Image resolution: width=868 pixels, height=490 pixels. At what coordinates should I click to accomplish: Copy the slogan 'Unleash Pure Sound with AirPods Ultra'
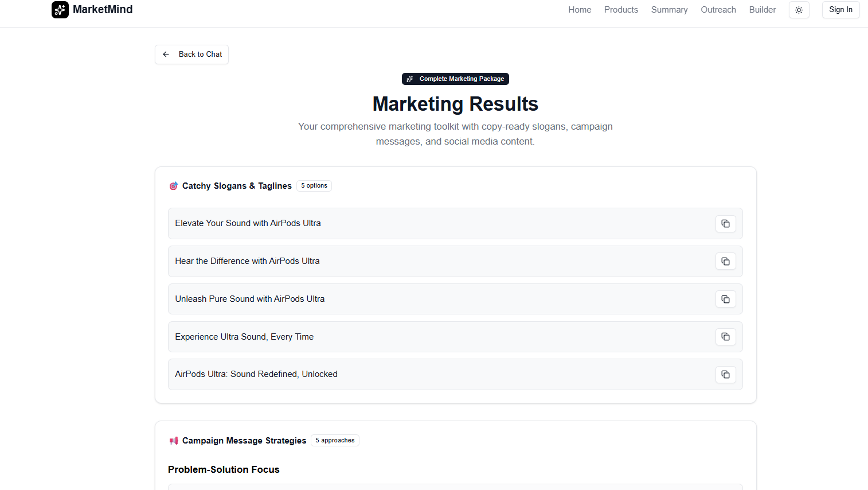click(725, 299)
